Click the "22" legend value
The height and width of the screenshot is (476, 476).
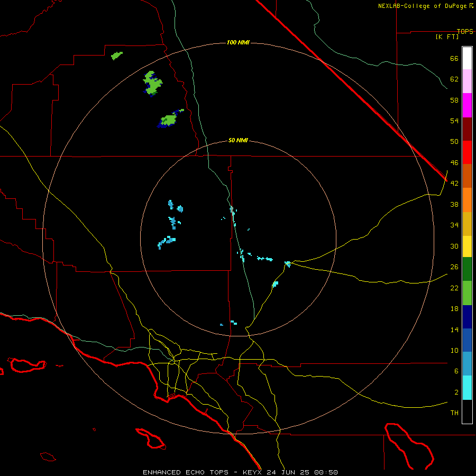(x=454, y=288)
